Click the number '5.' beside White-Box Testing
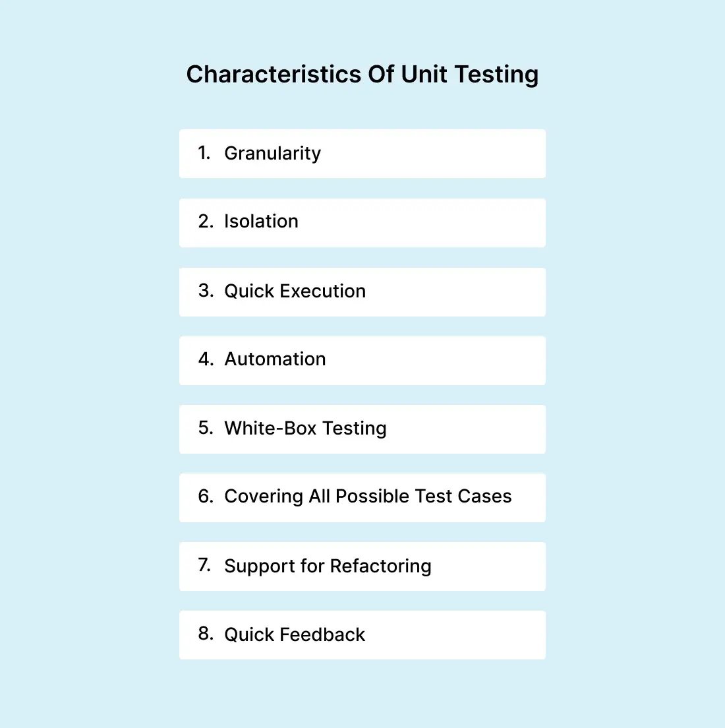Screen dimensions: 725x728 (x=206, y=428)
